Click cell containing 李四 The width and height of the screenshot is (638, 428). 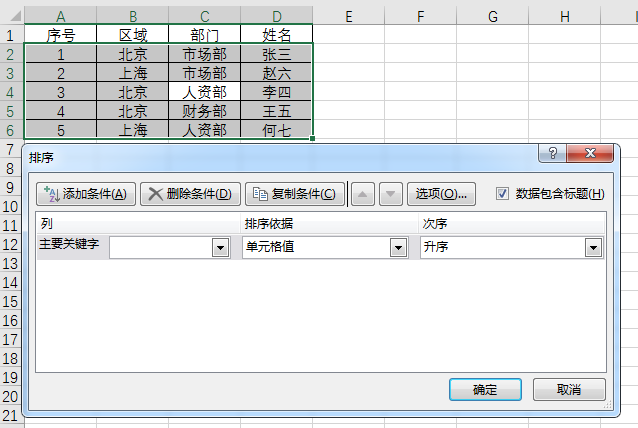(277, 92)
